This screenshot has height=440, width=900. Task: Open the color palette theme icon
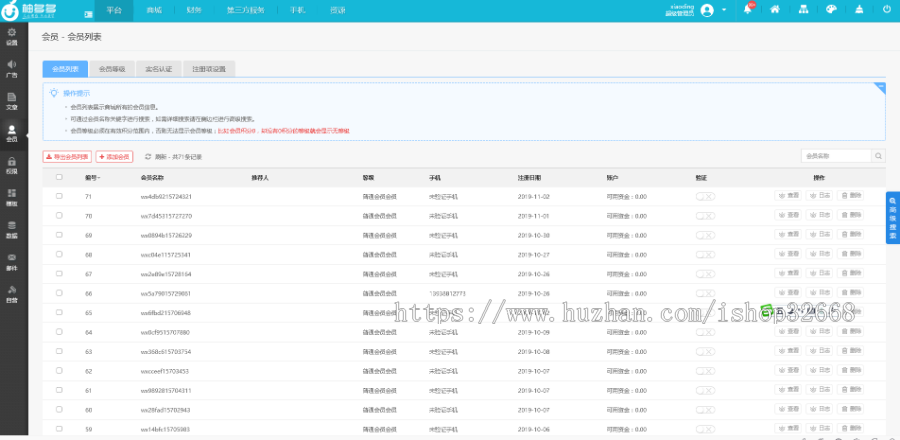tap(831, 10)
